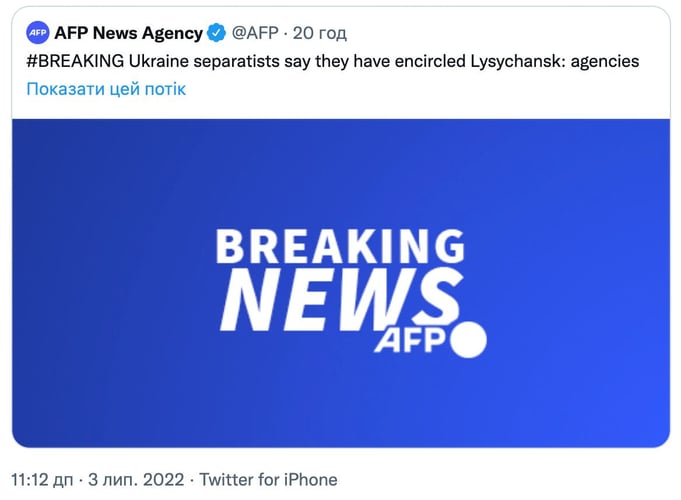Screen dimensions: 681x500
Task: Click the blue verified badge
Action: (x=216, y=33)
